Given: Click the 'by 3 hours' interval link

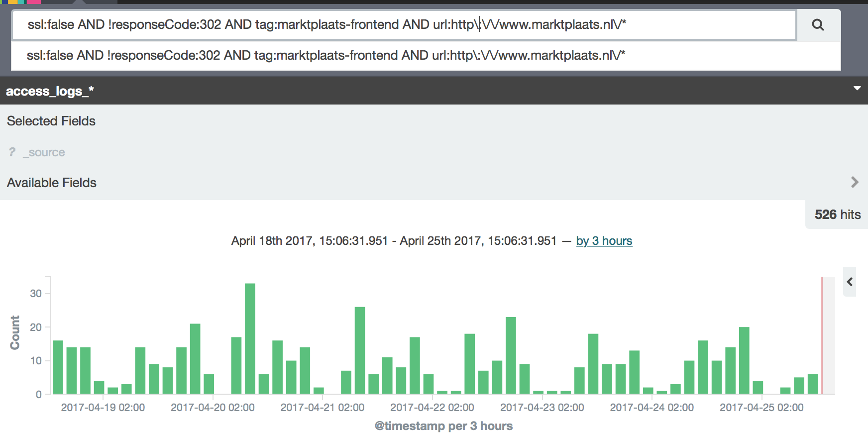Looking at the screenshot, I should (604, 241).
